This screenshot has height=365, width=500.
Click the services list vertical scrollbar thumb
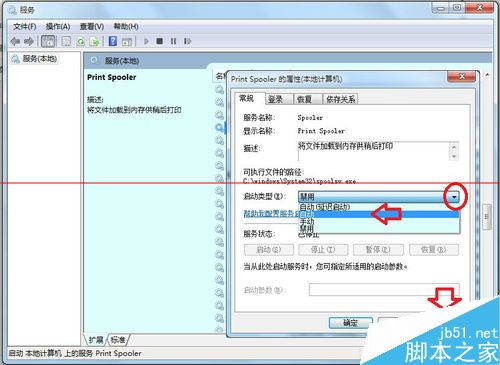[x=487, y=217]
